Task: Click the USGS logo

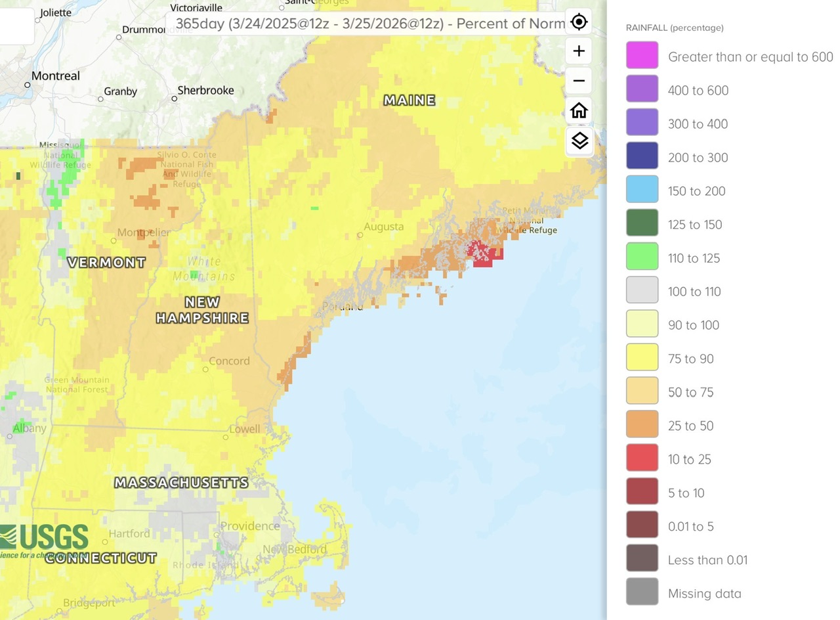Action: (45, 539)
